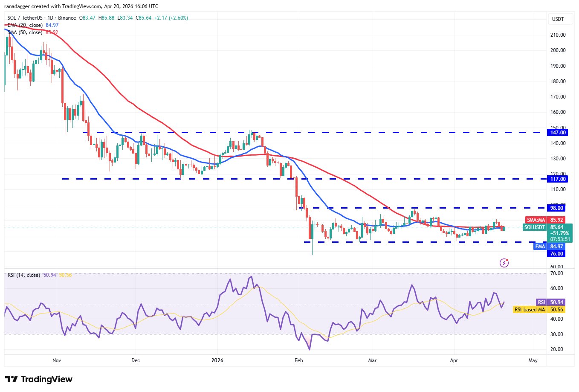Image resolution: width=579 pixels, height=392 pixels.
Task: Select the 98.00 resistance level label
Action: pos(557,208)
